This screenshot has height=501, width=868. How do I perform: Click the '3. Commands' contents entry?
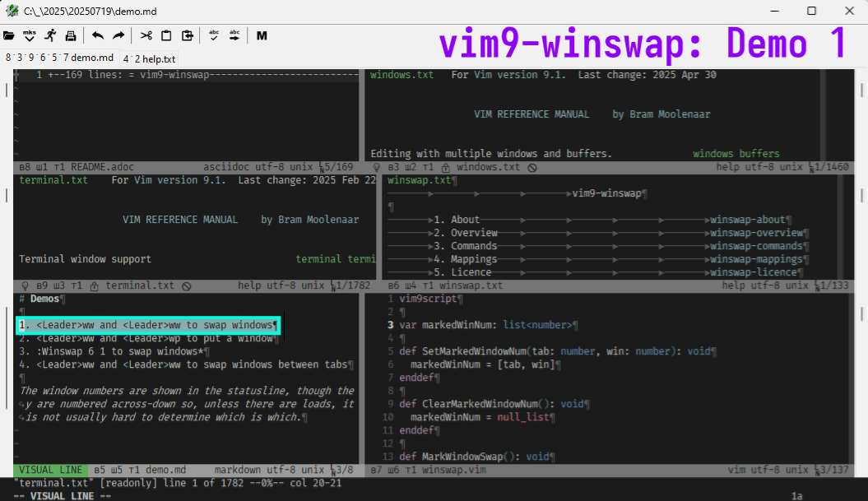466,246
